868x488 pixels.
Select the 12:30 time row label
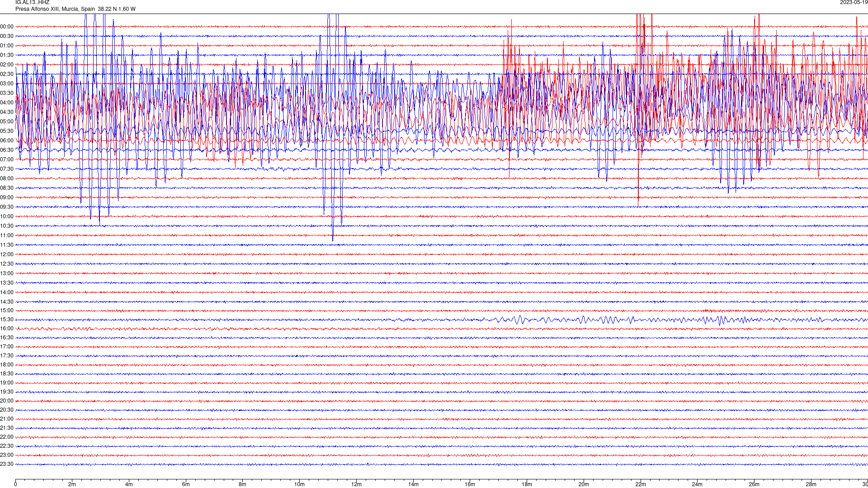(7, 264)
